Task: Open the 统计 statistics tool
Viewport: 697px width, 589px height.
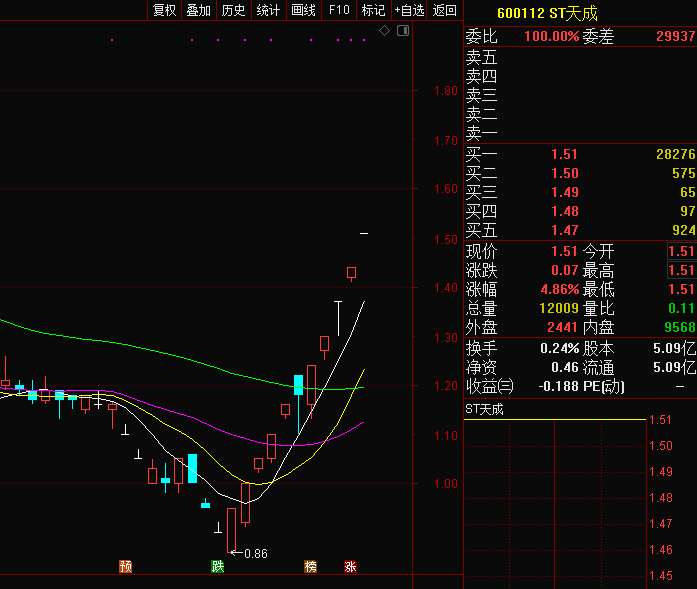Action: 268,10
